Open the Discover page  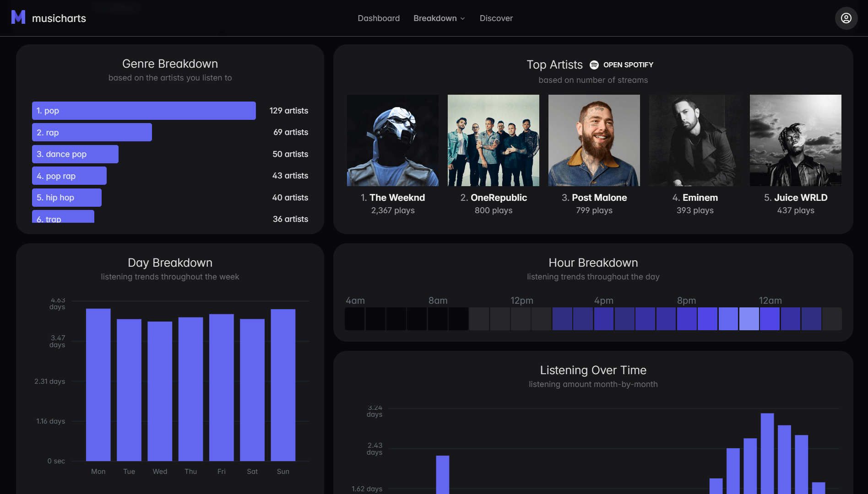pyautogui.click(x=496, y=18)
